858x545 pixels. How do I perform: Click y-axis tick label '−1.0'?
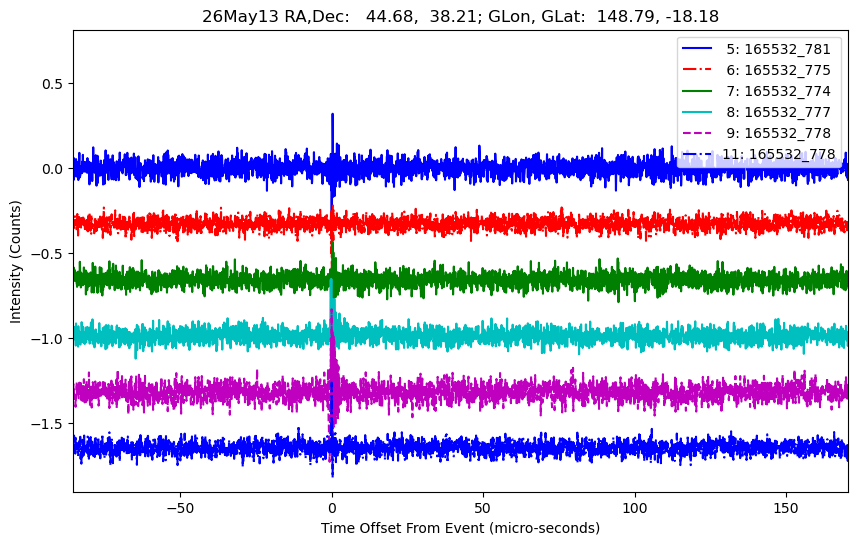point(48,339)
